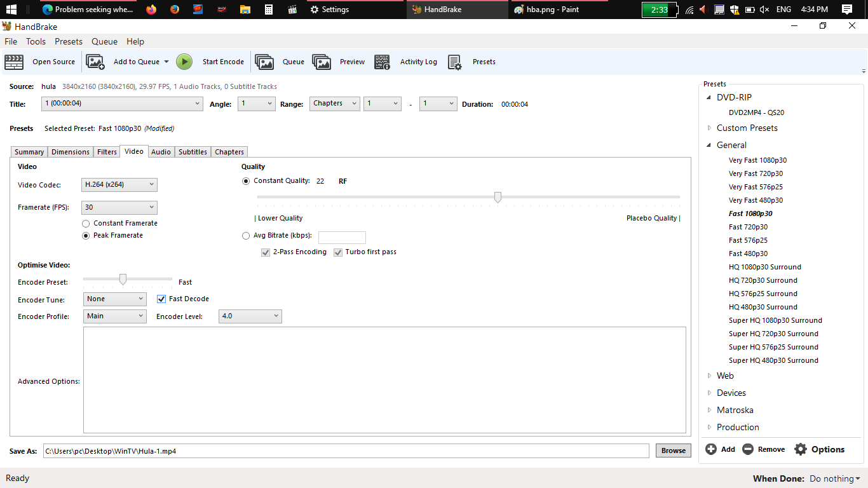The width and height of the screenshot is (868, 488).
Task: Open the Title dropdown
Action: (123, 104)
